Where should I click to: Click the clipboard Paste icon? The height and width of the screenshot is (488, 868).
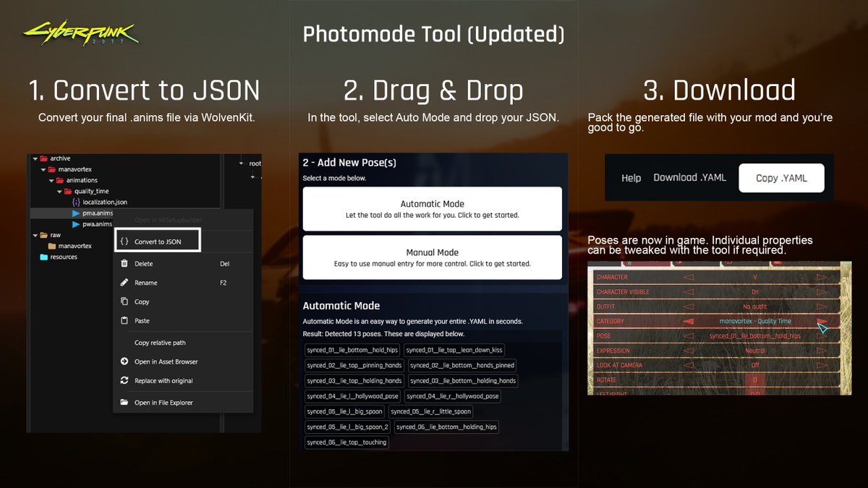click(124, 320)
